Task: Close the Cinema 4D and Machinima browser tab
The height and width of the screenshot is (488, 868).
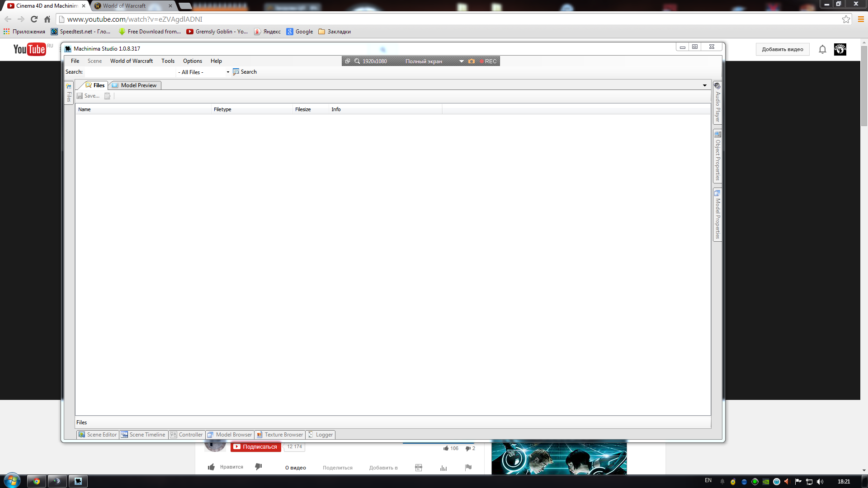Action: 84,6
